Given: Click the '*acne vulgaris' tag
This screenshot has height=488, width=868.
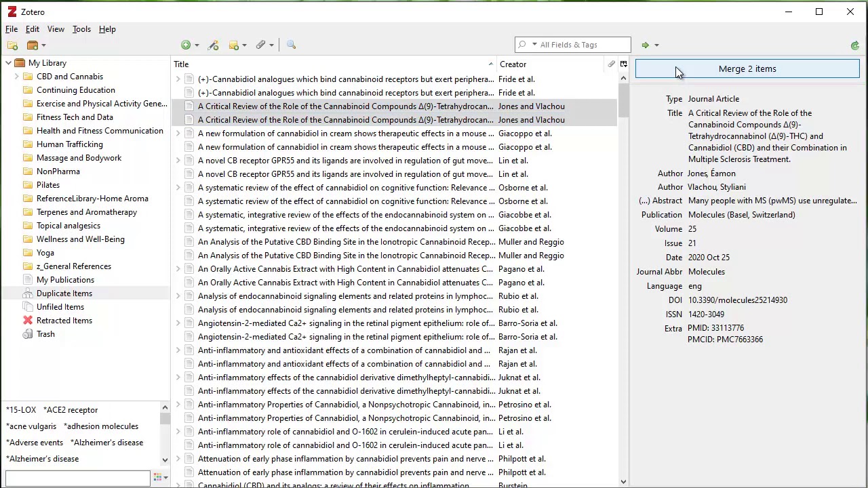Looking at the screenshot, I should [x=31, y=426].
